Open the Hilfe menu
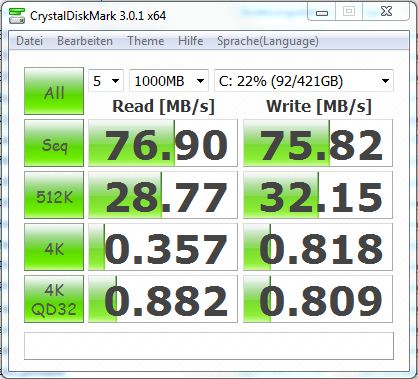 [x=190, y=41]
